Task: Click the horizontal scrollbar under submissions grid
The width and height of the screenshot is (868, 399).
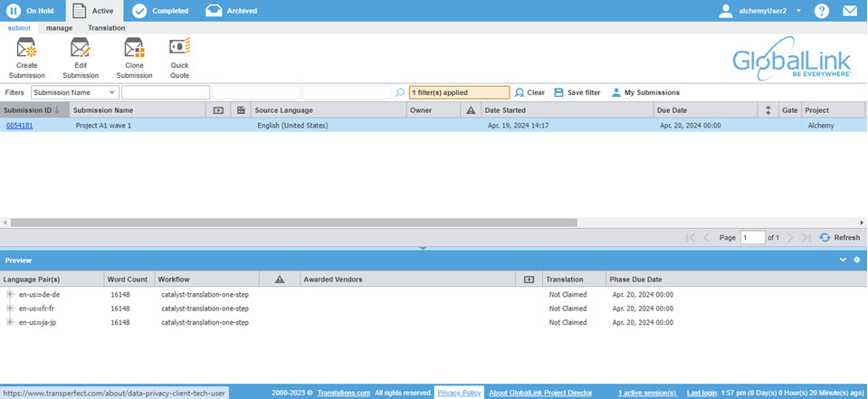Action: 290,222
